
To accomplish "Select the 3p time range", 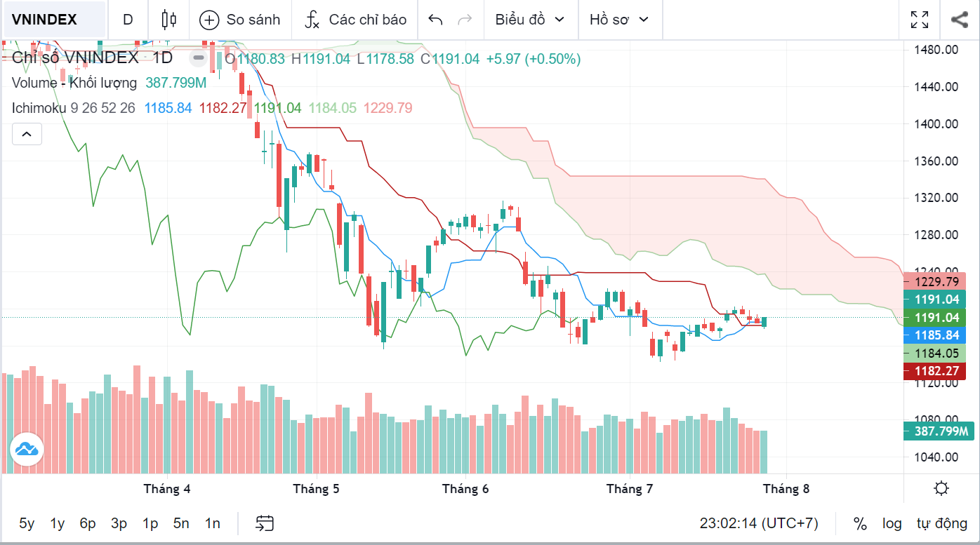I will coord(119,523).
